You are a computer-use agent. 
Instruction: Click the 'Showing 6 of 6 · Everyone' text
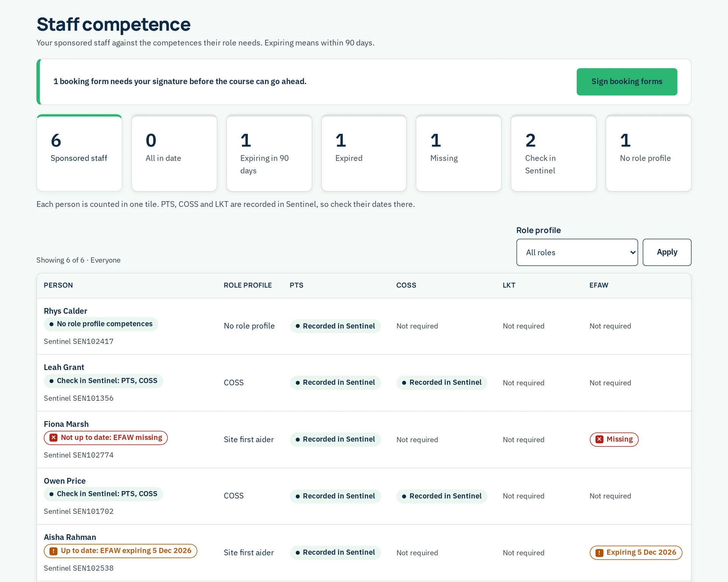(x=78, y=260)
